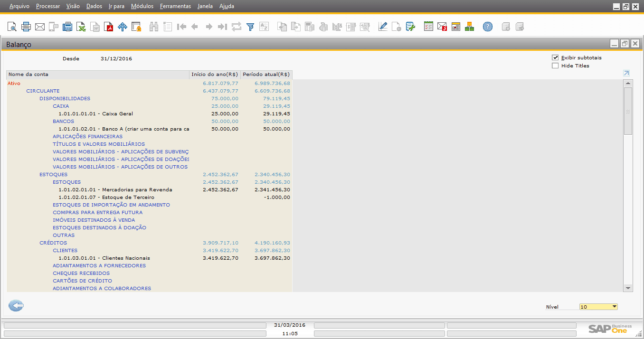
Task: Open the TÍTULOS E VALORES MOBILIÁRIOS link
Action: pos(99,144)
